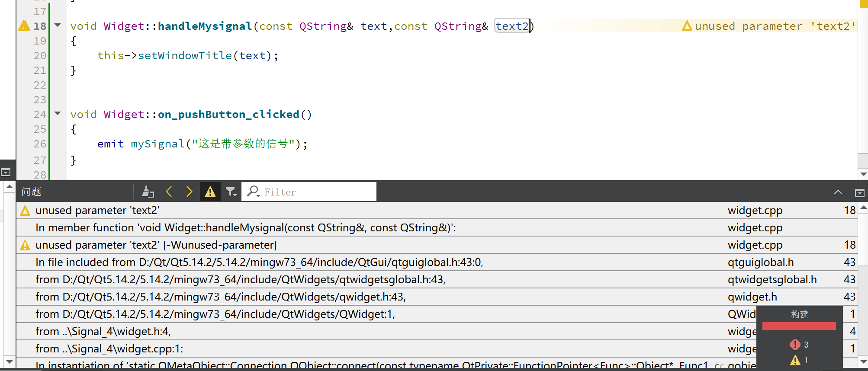Select the qtwidgetsglobal.h:43 include row
868x371 pixels.
(x=437, y=280)
